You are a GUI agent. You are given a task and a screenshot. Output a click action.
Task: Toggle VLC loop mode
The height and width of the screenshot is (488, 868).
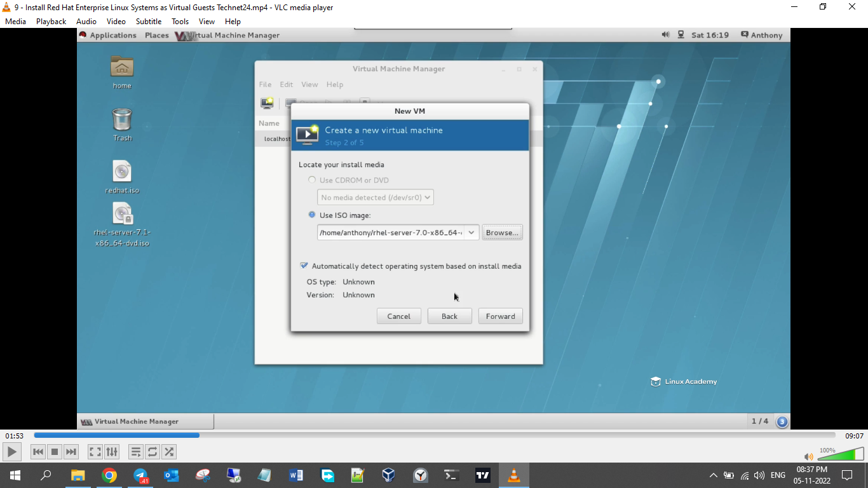[153, 452]
